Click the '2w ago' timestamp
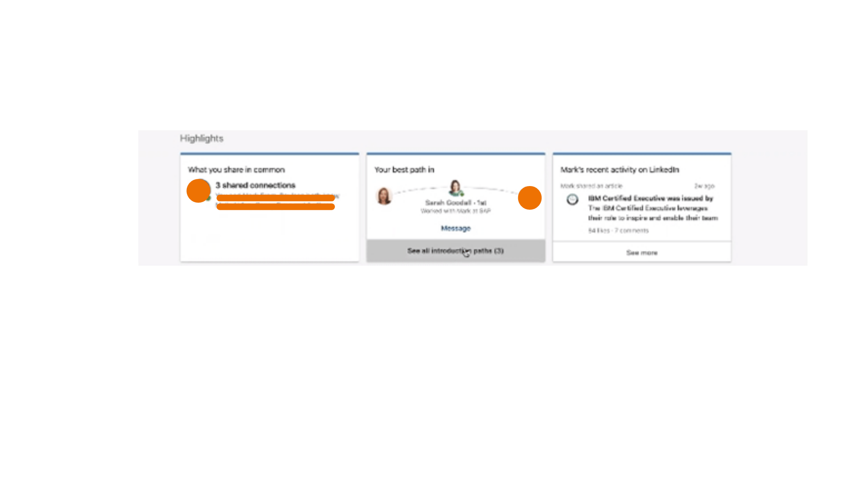The height and width of the screenshot is (487, 868). [x=704, y=186]
